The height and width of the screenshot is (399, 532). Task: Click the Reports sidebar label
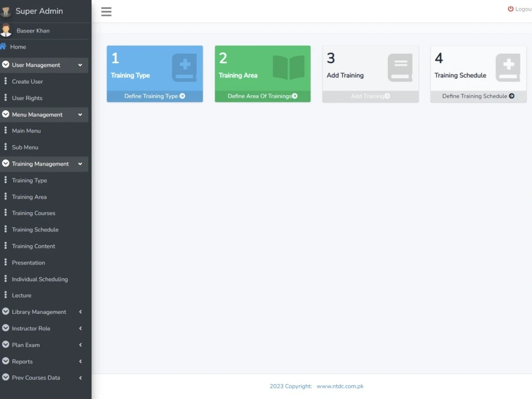[22, 362]
